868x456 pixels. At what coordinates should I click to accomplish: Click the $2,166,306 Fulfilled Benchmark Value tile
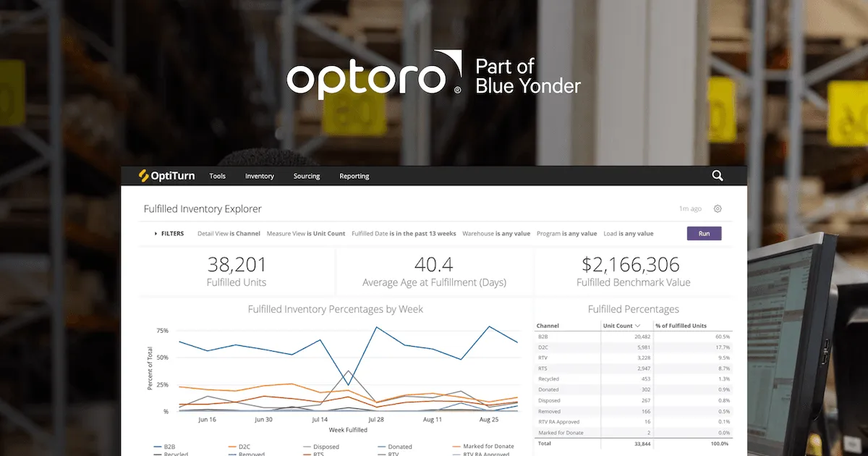(633, 271)
